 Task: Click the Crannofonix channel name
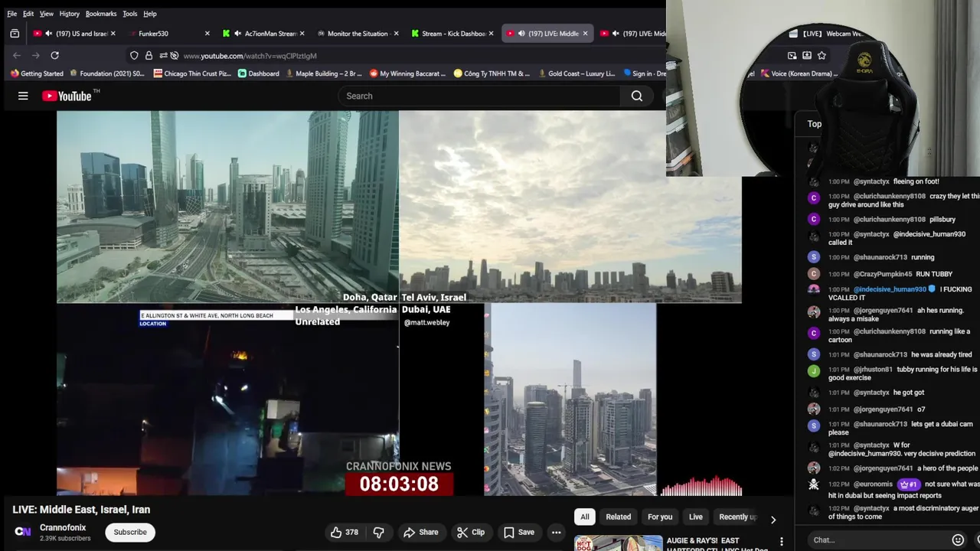point(63,527)
